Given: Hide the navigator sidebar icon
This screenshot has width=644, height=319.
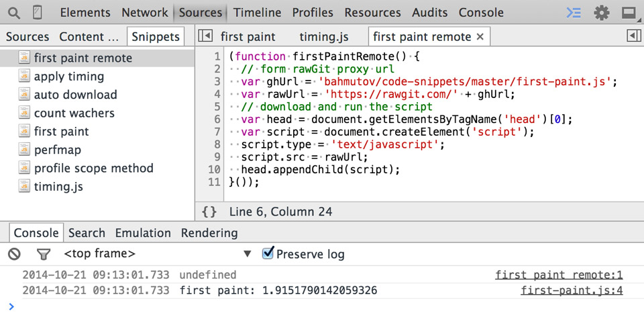Looking at the screenshot, I should [207, 36].
